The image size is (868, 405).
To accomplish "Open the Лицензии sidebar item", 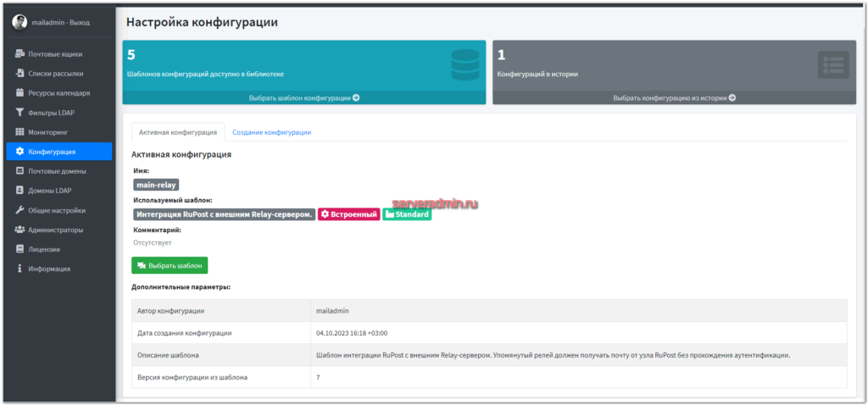I will [43, 249].
